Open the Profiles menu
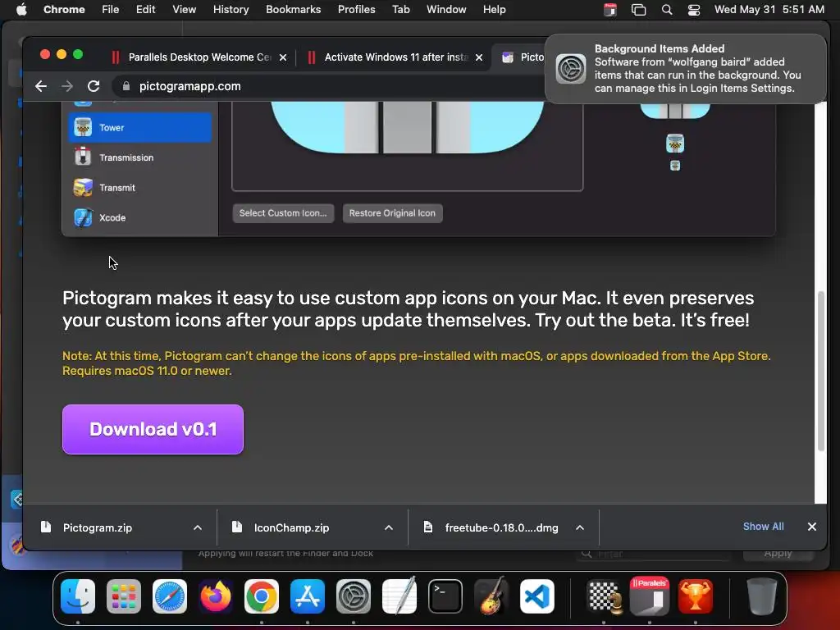Image resolution: width=840 pixels, height=630 pixels. (x=356, y=10)
